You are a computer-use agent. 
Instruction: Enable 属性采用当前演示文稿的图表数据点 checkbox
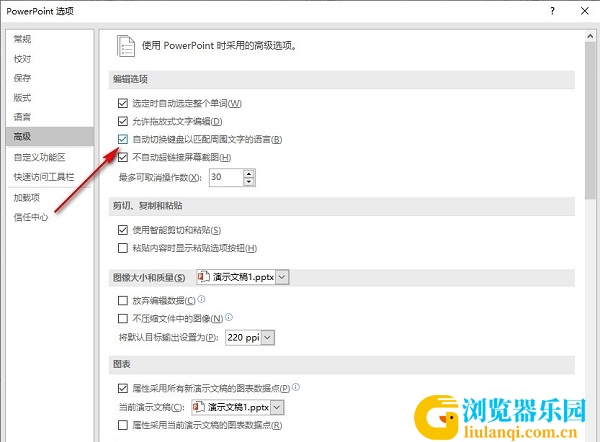pos(122,425)
